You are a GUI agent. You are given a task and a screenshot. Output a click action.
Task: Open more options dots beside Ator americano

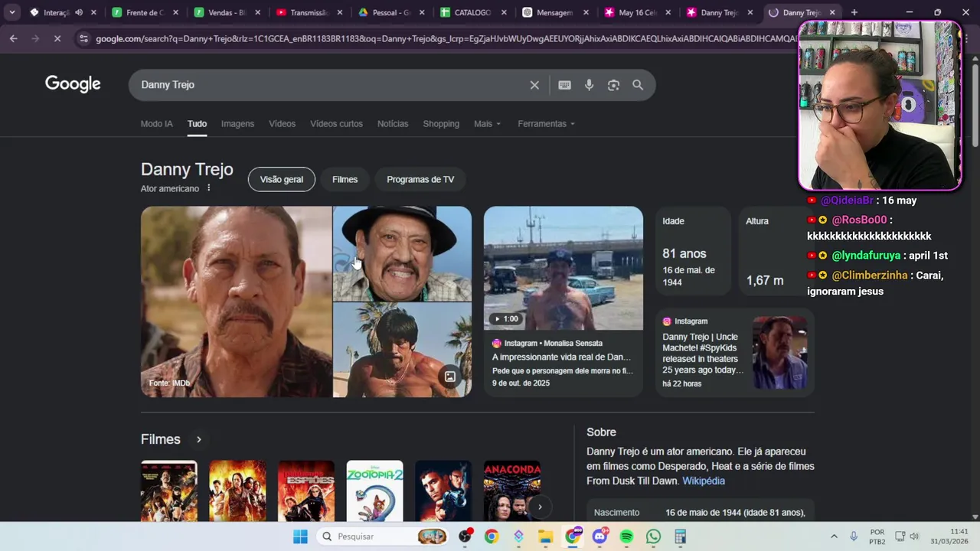pos(208,188)
